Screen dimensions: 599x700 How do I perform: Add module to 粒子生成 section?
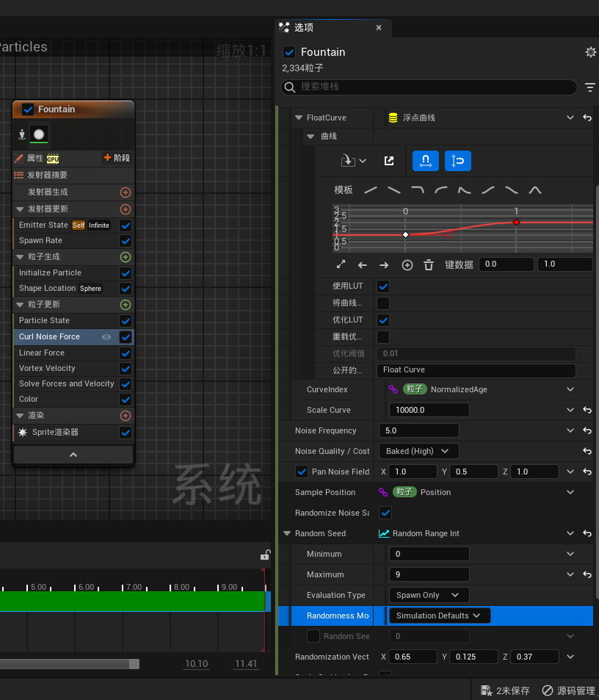[126, 257]
